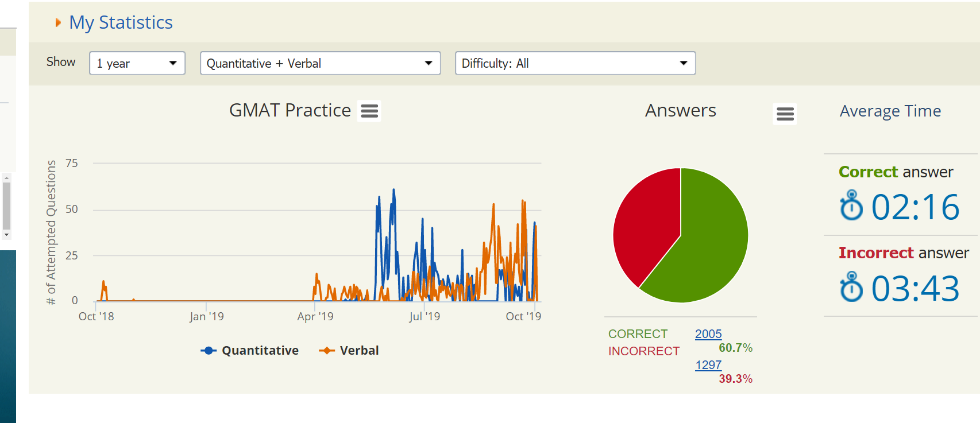Open the Answers chart hamburger menu
This screenshot has width=980, height=423.
coord(785,114)
